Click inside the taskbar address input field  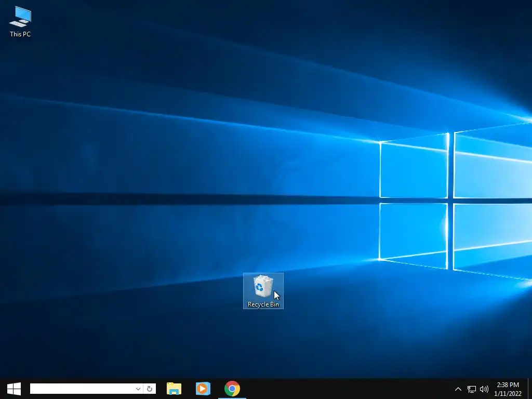tap(82, 389)
